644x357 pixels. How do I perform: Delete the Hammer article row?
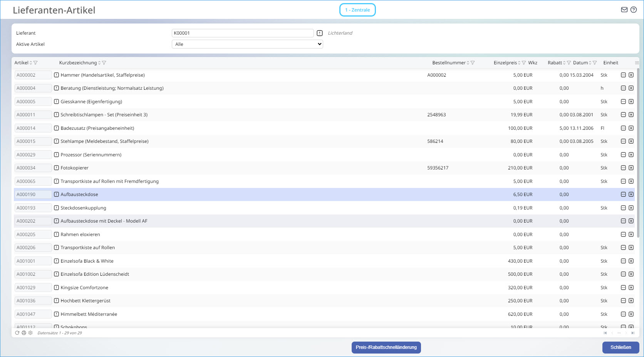pos(631,75)
